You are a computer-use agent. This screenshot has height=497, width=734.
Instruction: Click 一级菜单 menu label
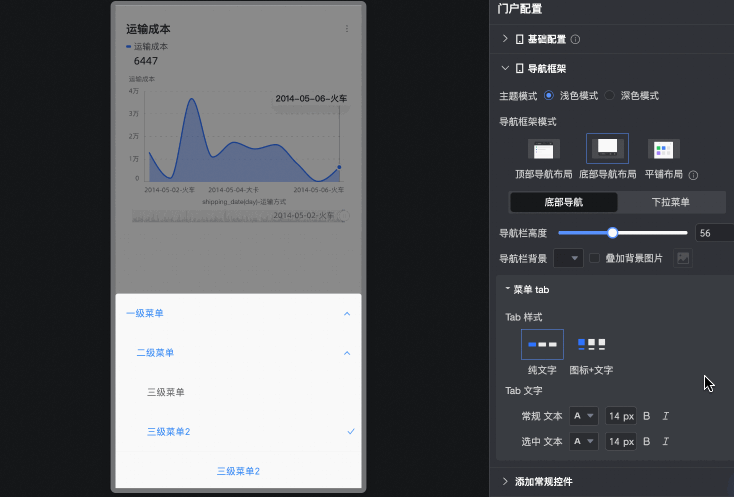click(145, 313)
